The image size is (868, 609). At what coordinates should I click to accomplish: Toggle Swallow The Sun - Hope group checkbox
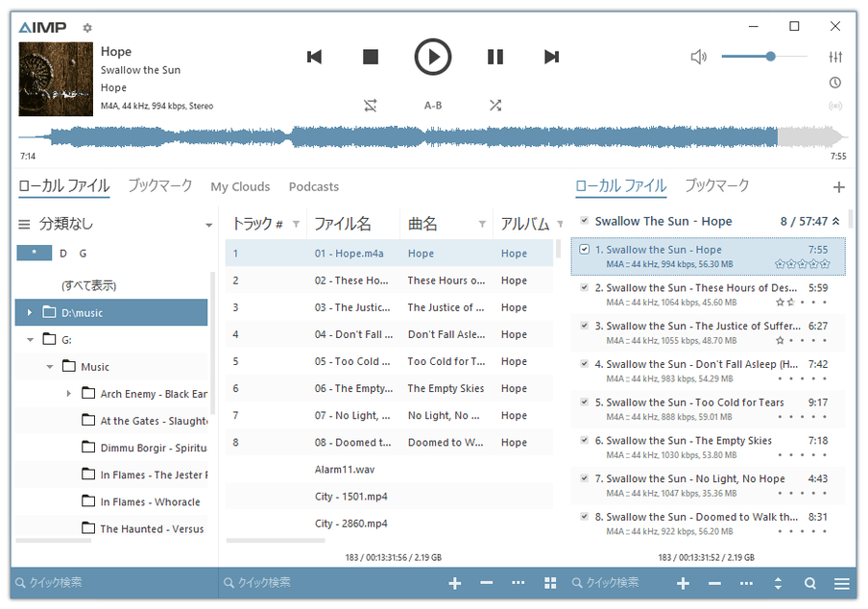[584, 220]
